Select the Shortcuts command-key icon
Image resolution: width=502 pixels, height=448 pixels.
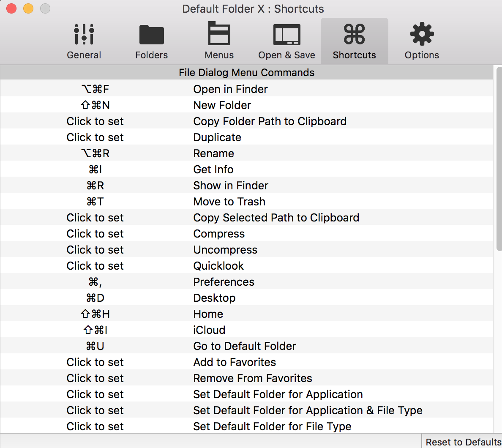354,34
